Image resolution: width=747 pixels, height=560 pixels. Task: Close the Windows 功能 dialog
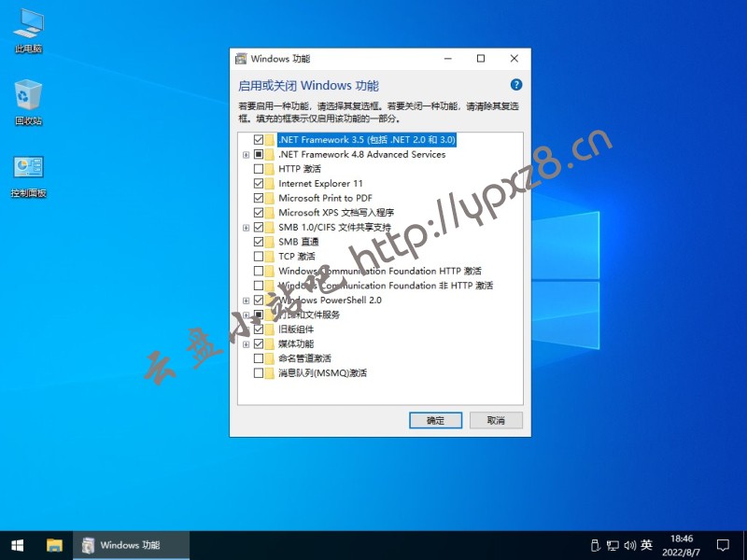pyautogui.click(x=514, y=59)
